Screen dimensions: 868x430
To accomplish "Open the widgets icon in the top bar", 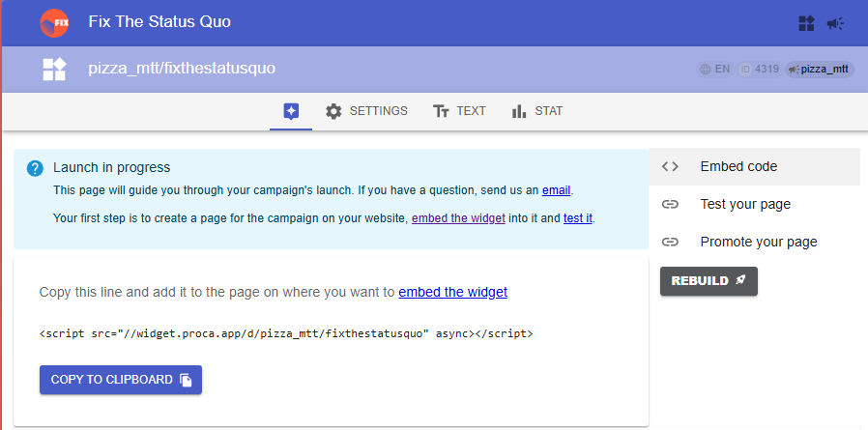I will pos(806,23).
